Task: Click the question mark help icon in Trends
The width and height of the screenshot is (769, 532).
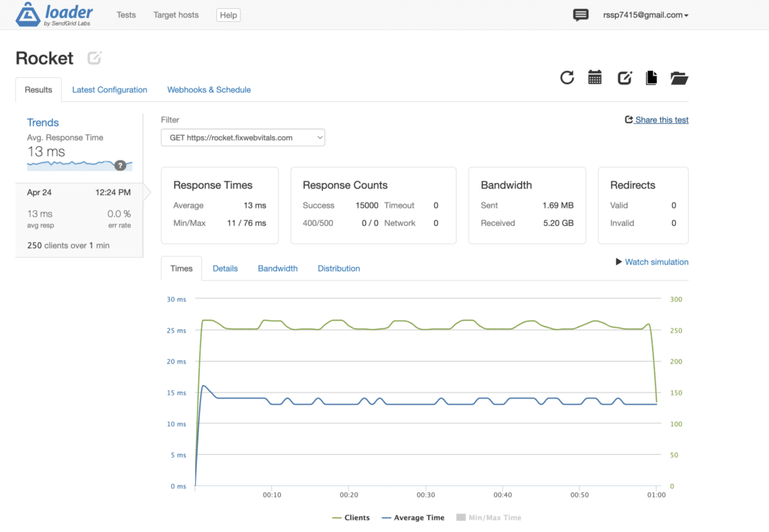Action: (x=120, y=165)
